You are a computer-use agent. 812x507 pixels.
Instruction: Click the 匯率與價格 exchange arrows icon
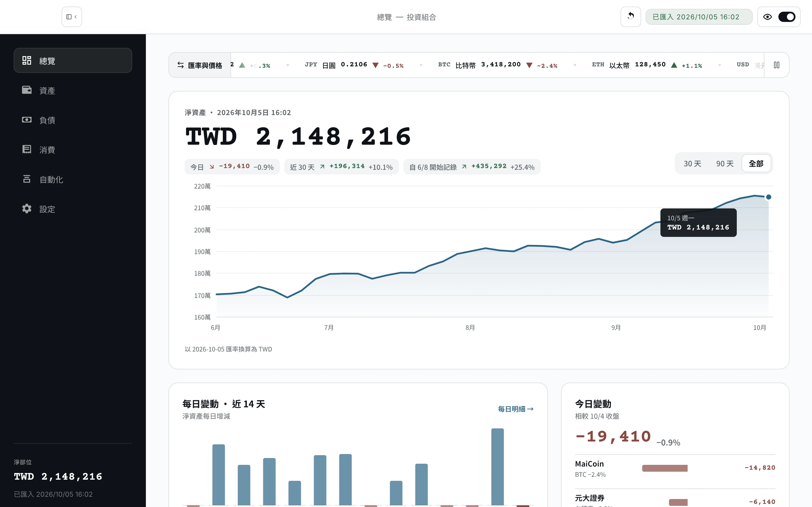(180, 65)
